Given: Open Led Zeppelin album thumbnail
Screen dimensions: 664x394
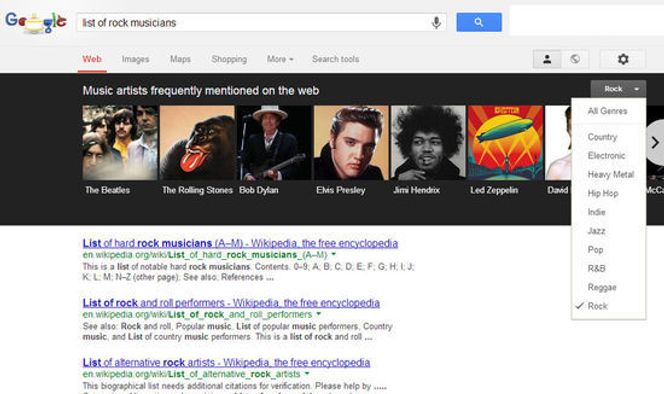Looking at the screenshot, I should [505, 143].
